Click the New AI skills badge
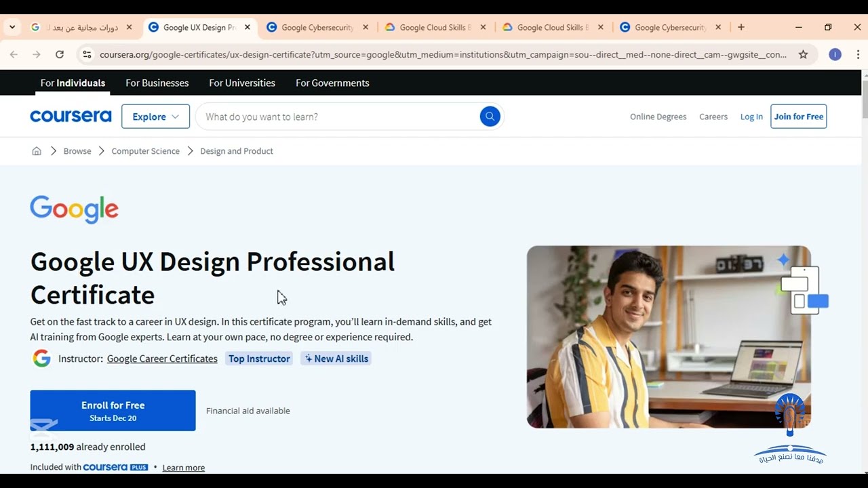Image resolution: width=868 pixels, height=488 pixels. pyautogui.click(x=336, y=359)
